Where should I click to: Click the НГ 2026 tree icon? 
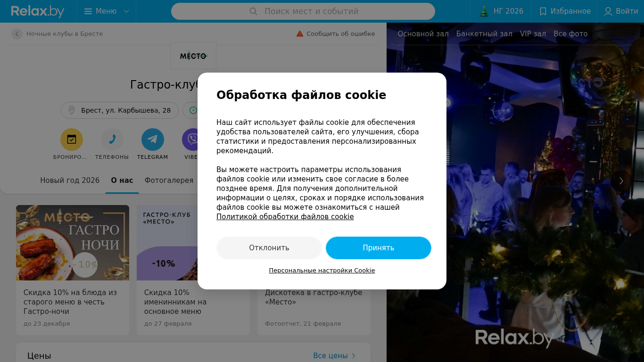pos(484,11)
